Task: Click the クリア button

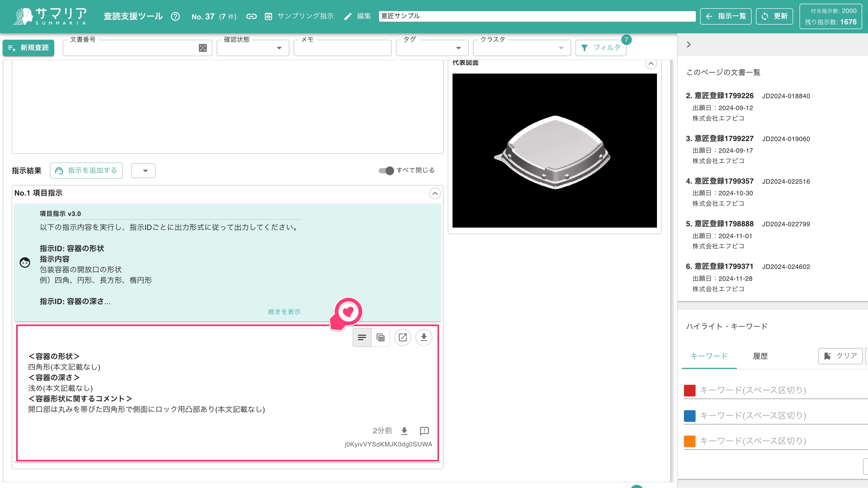Action: [840, 356]
